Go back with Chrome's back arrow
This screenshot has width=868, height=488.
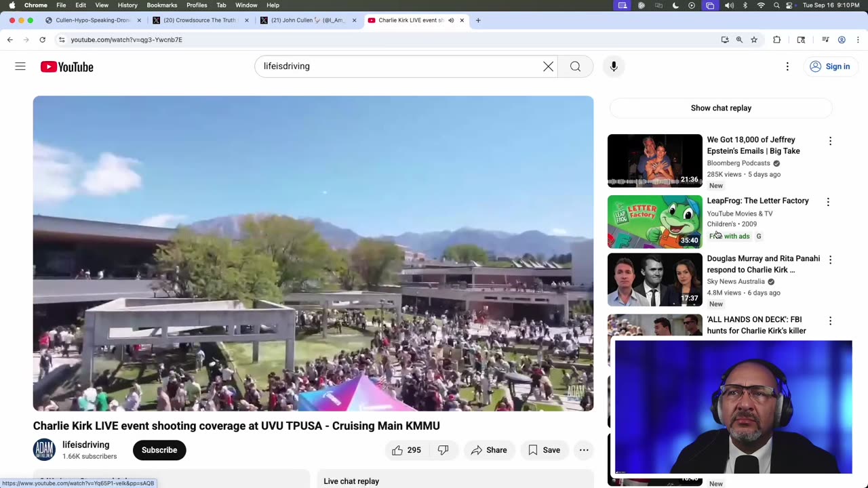tap(9, 40)
